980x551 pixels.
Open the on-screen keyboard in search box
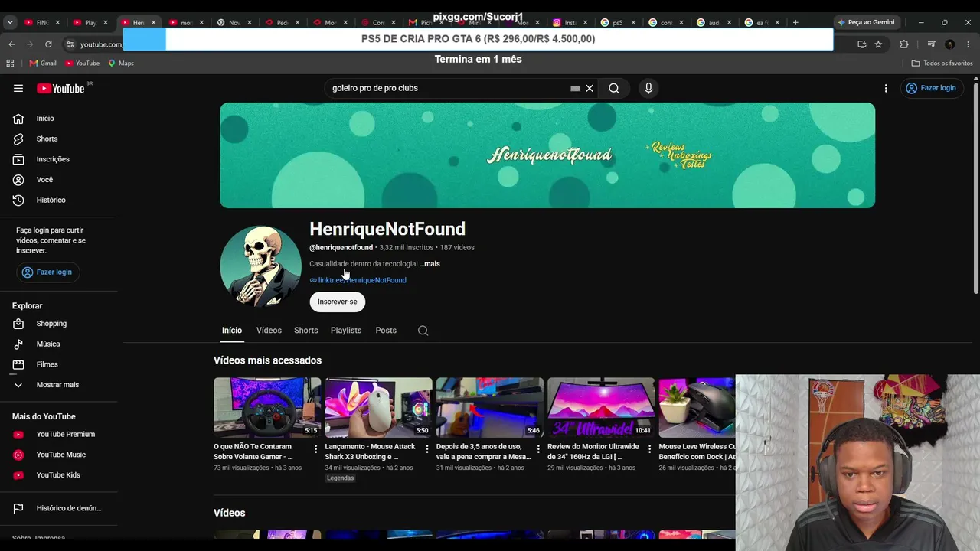[x=575, y=88]
